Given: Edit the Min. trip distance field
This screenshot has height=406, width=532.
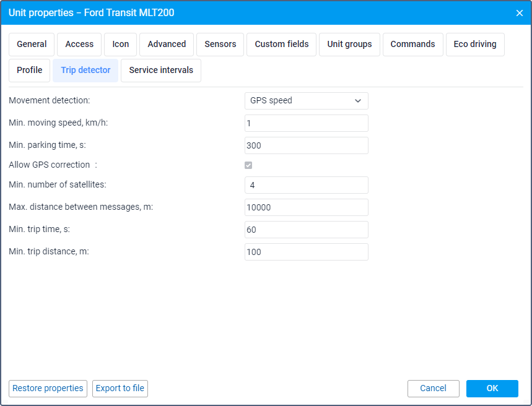Looking at the screenshot, I should click(x=307, y=252).
